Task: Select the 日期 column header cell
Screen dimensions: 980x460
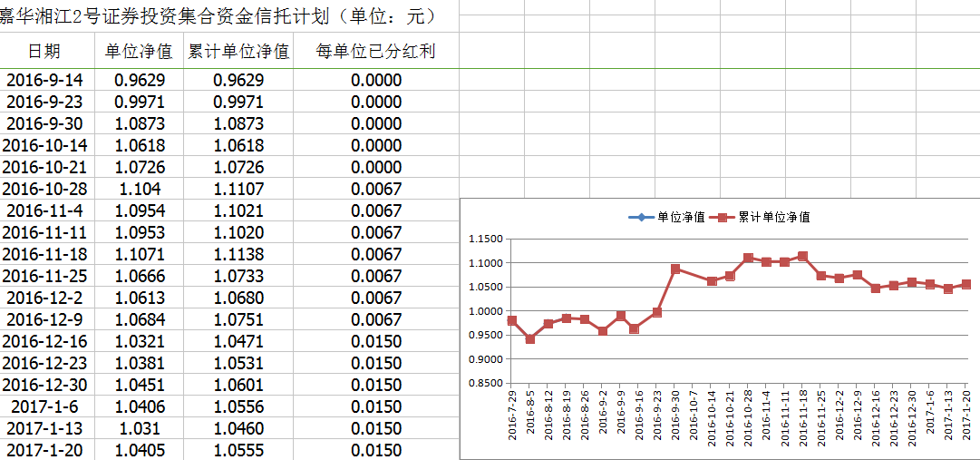Action: (44, 52)
